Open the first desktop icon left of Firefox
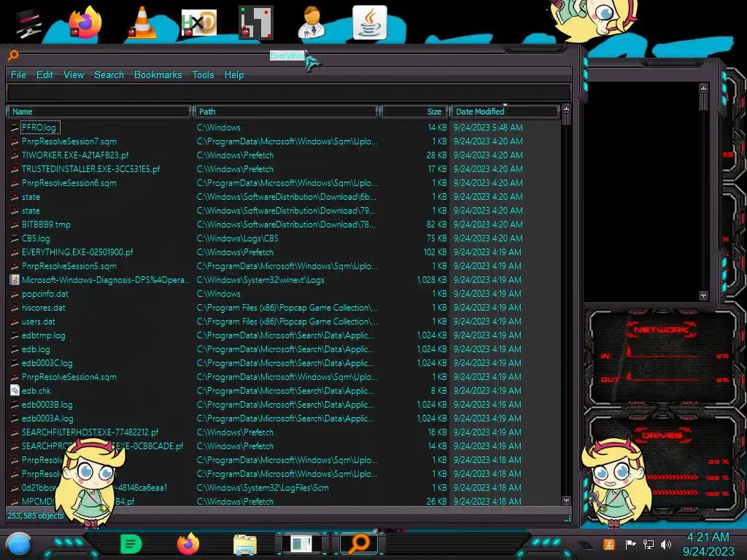 pos(28,24)
